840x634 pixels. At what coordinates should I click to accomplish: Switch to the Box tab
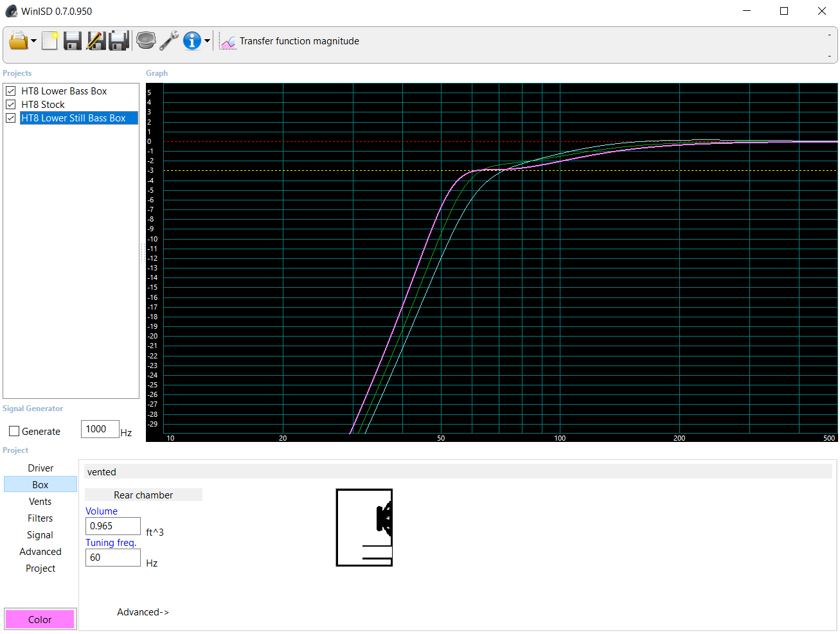40,485
